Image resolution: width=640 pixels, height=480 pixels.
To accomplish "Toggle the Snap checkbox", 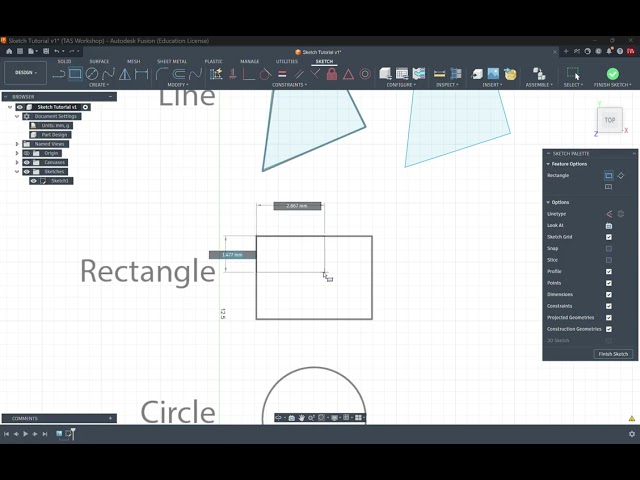I will 609,249.
